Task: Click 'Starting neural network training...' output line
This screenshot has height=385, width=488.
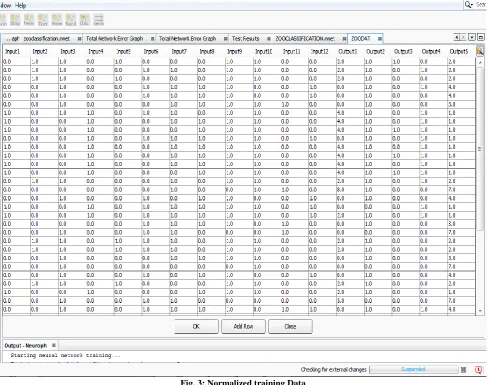Action: coord(65,355)
